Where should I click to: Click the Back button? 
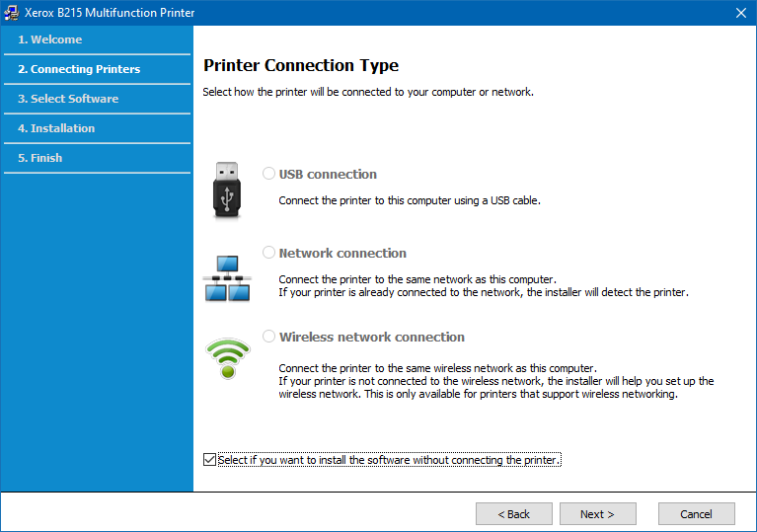click(x=513, y=513)
